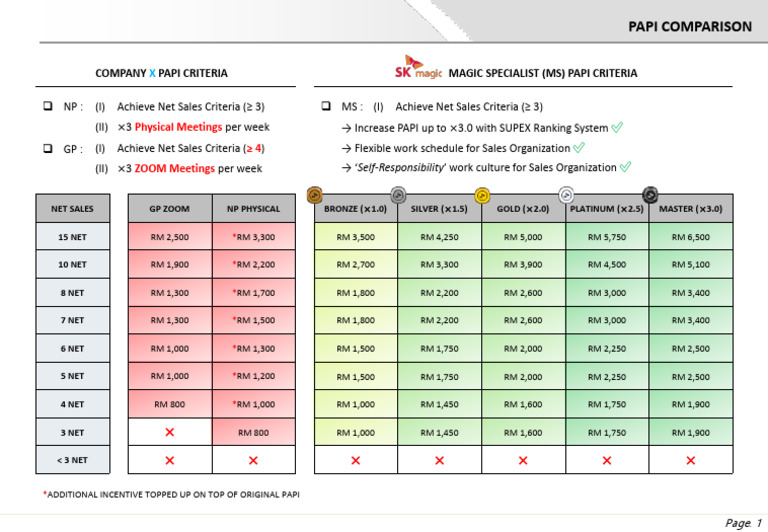Click green checkmark after SUPEX Ranking System
The width and height of the screenshot is (768, 532).
(617, 127)
